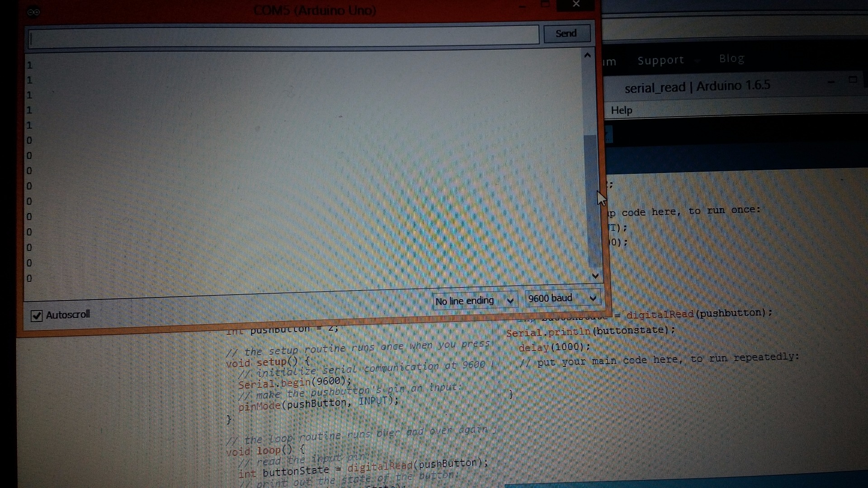Click the Send button in the serial monitor
Screen dimensions: 868x488
[566, 33]
